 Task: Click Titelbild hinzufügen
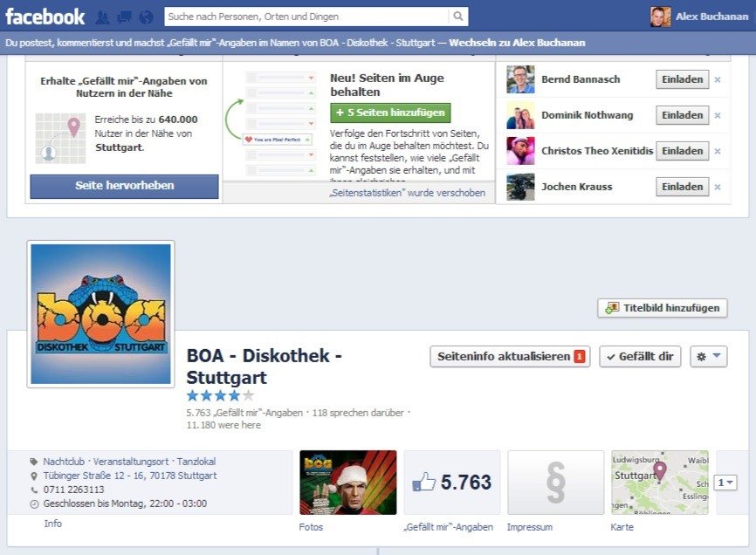[660, 308]
